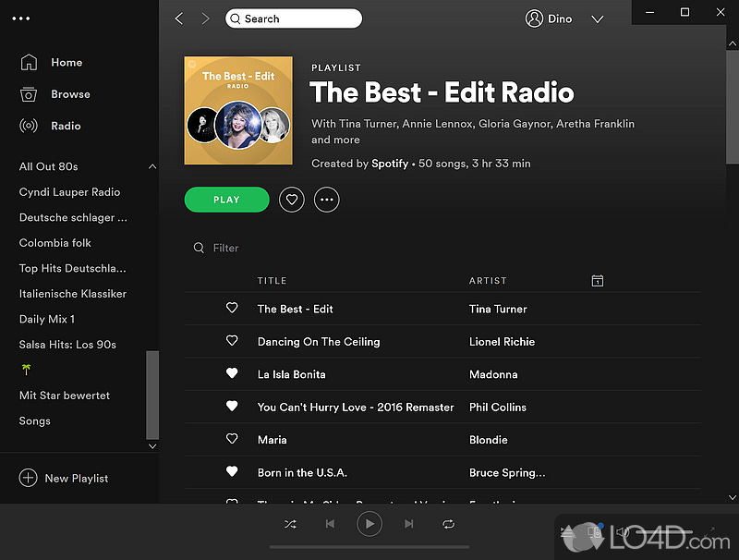Open Daily Mix 1
The width and height of the screenshot is (739, 560).
[x=47, y=319]
